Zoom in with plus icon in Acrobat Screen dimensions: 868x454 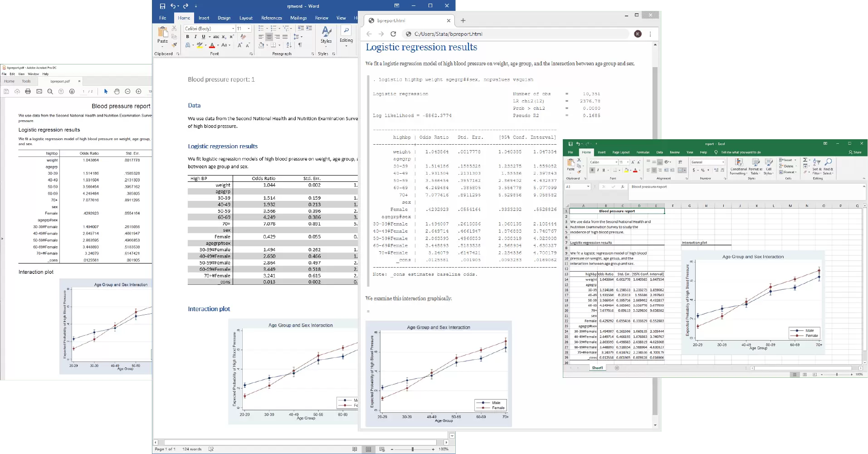pos(138,91)
